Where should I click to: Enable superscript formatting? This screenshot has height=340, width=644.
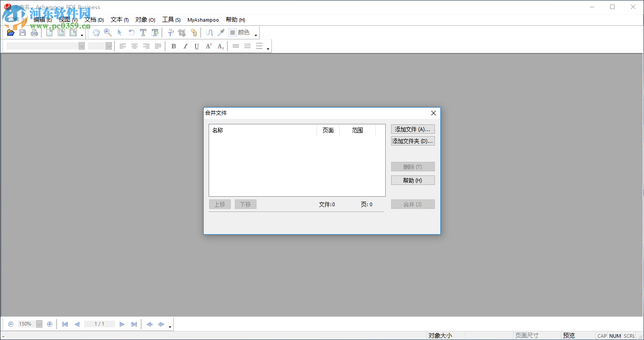(208, 46)
